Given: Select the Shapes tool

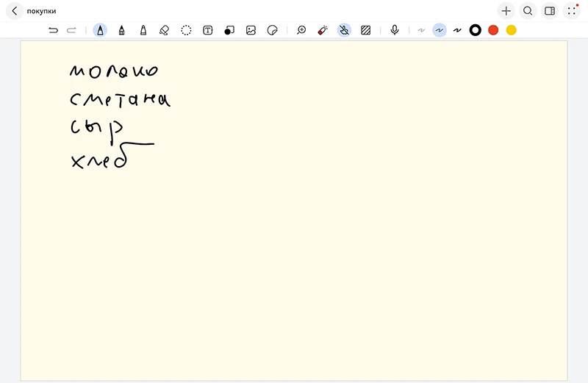Looking at the screenshot, I should (229, 30).
